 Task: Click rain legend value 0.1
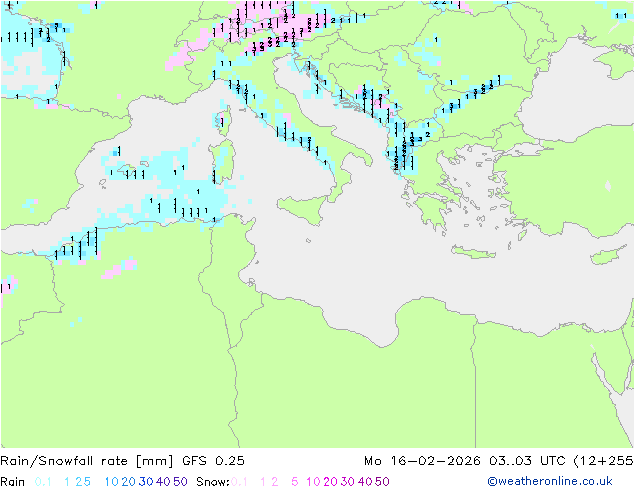pyautogui.click(x=43, y=482)
